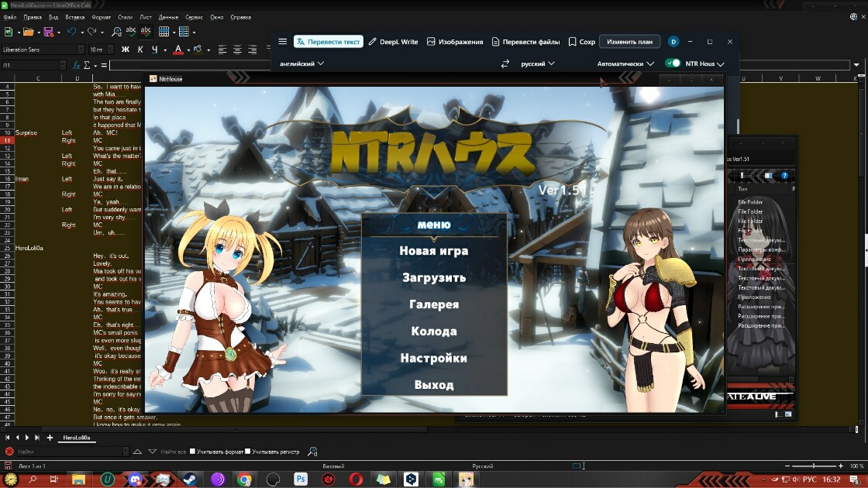The width and height of the screenshot is (868, 488).
Task: Open the 10 пт font size dropdown
Action: coord(110,50)
